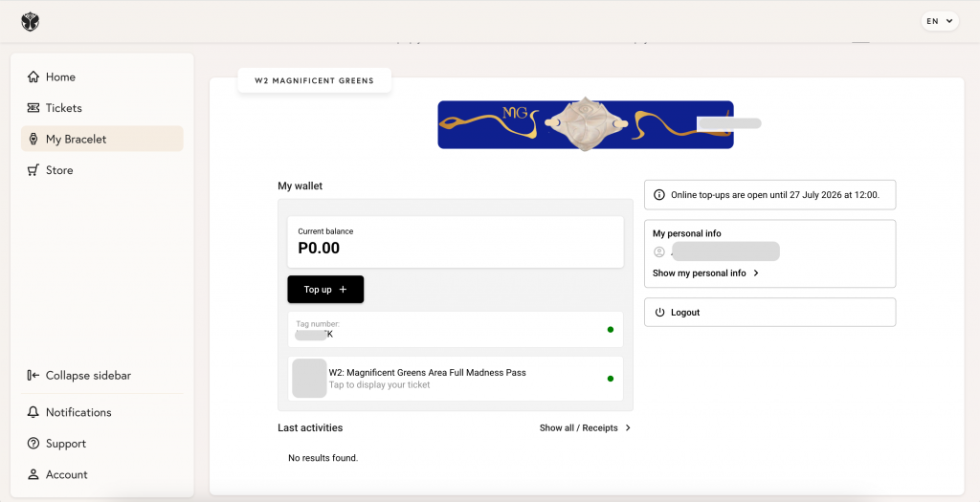Image resolution: width=980 pixels, height=502 pixels.
Task: Click the Logout button
Action: pos(770,312)
